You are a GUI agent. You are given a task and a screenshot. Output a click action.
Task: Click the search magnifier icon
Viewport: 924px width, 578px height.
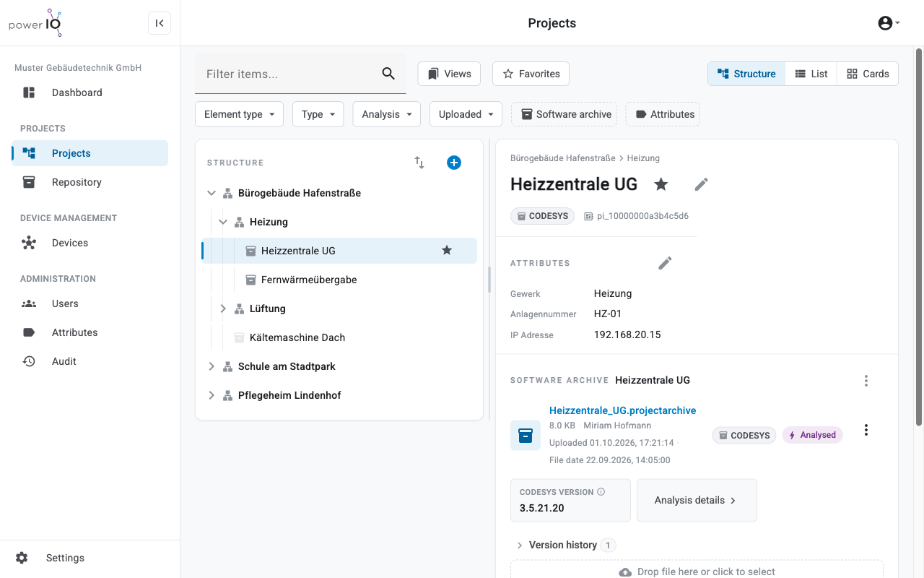coord(388,74)
